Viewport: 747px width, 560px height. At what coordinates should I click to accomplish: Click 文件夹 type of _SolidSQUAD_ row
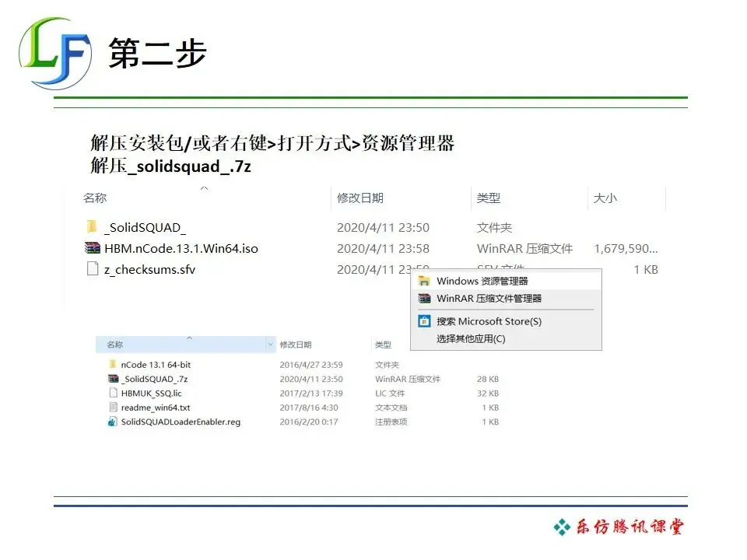pos(494,228)
